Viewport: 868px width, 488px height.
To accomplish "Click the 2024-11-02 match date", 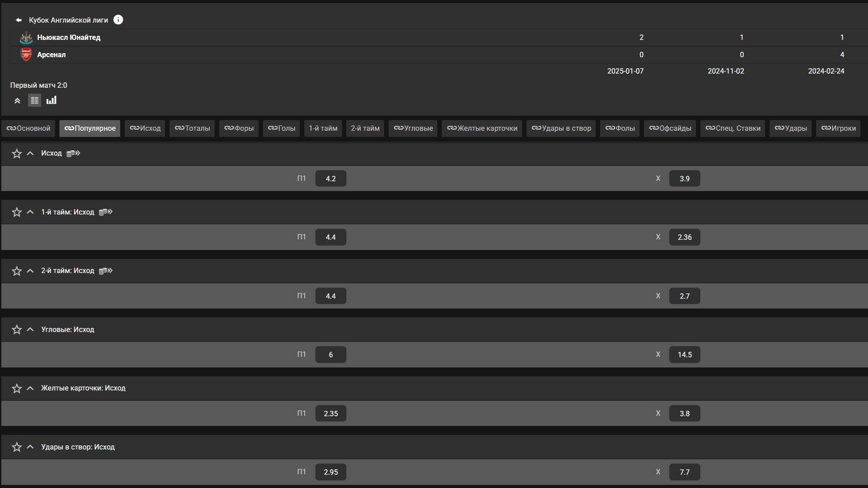I will coord(726,71).
